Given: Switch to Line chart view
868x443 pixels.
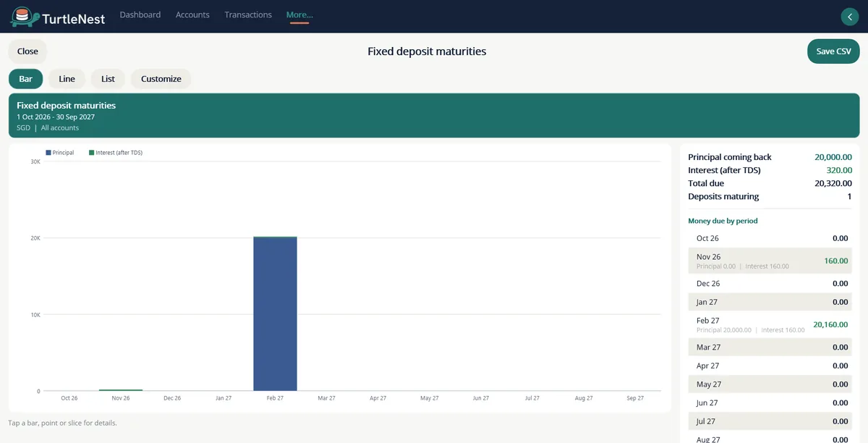Looking at the screenshot, I should pyautogui.click(x=67, y=79).
